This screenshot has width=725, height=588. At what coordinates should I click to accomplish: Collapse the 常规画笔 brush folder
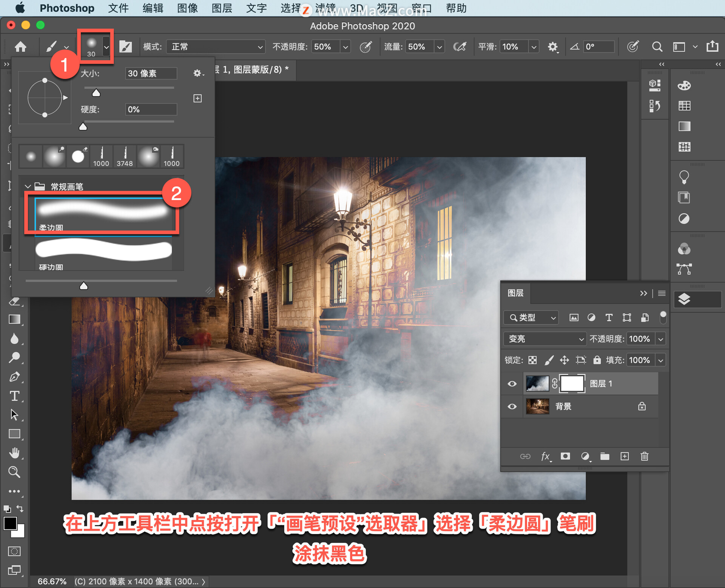click(28, 186)
